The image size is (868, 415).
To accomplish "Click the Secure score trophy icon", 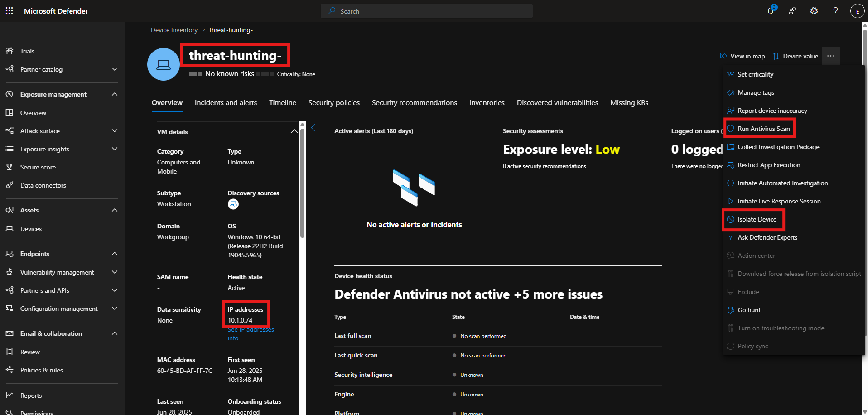I will point(10,167).
